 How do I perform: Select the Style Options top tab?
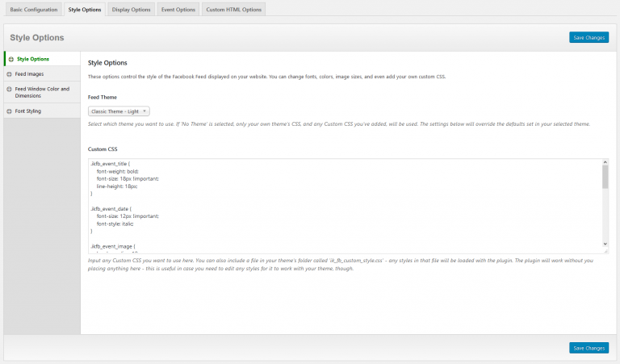(85, 10)
